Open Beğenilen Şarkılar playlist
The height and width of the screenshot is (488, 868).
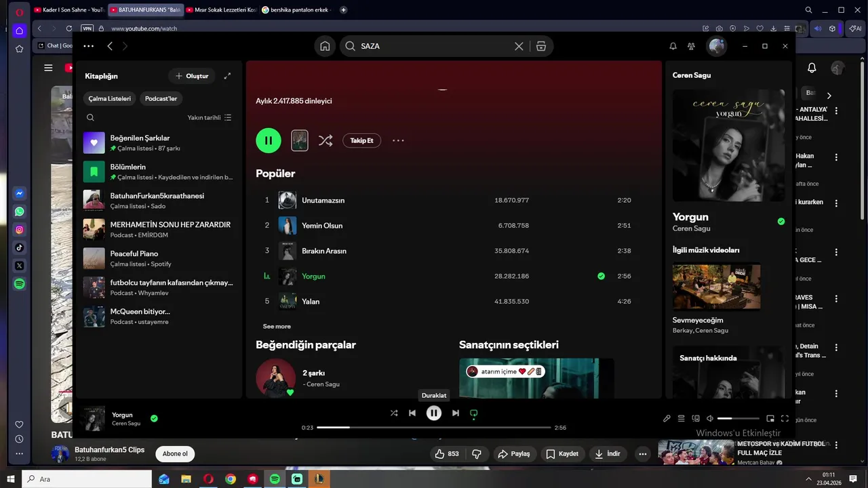coord(158,142)
